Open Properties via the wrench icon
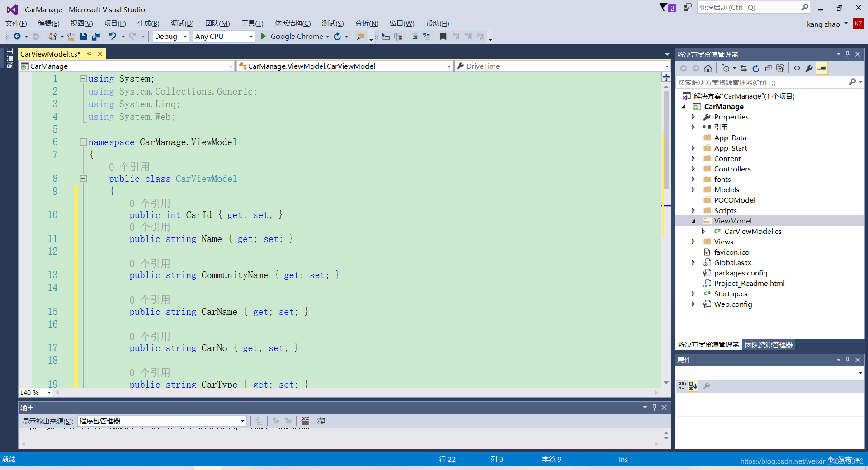The width and height of the screenshot is (868, 470). [809, 68]
